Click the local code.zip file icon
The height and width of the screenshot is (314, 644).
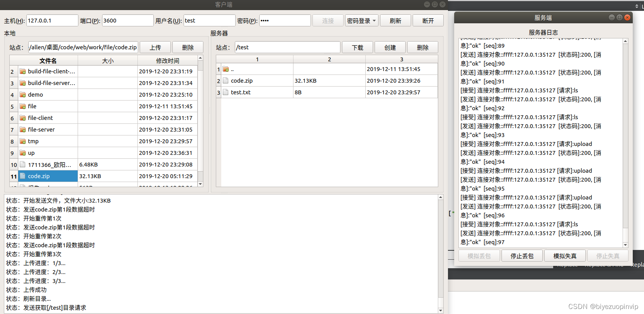23,176
